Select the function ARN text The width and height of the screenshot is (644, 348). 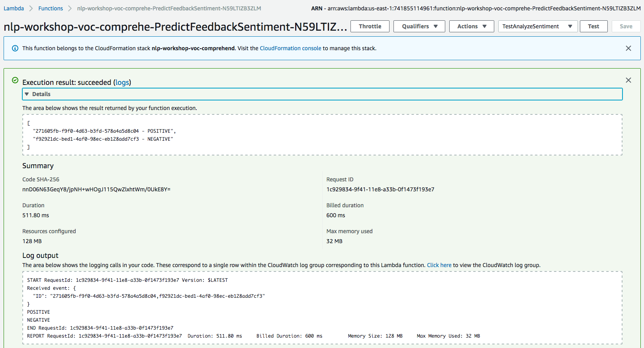tap(476, 8)
